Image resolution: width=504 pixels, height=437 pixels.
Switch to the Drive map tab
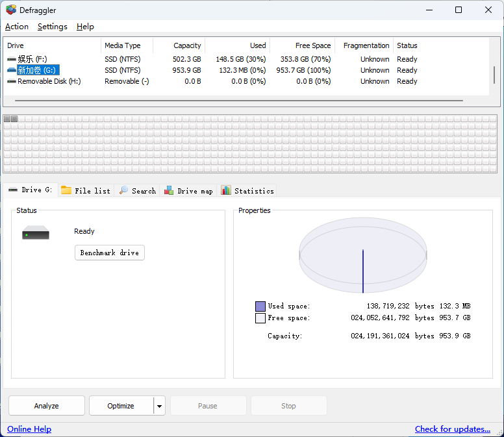(188, 190)
